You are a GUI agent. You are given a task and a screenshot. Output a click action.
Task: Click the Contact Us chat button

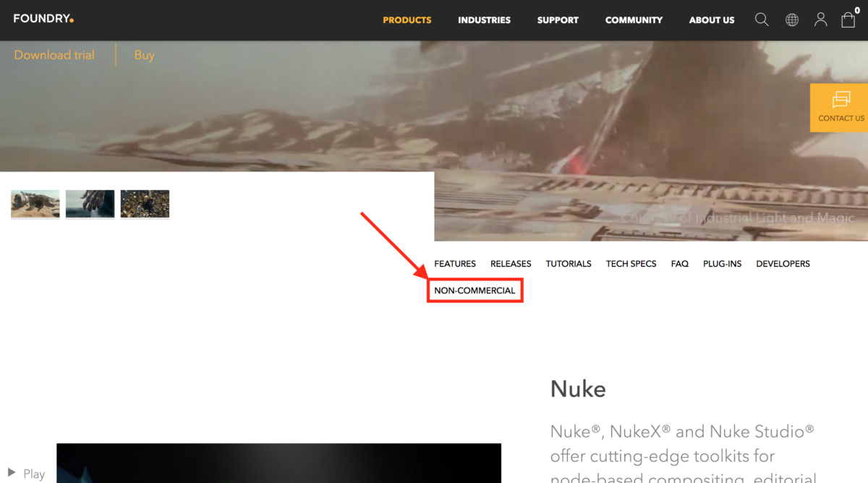coord(839,108)
